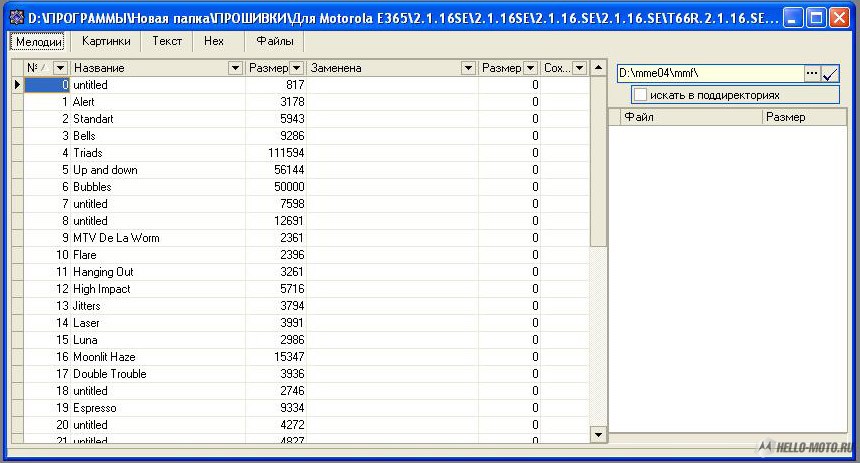Open the Файлы tab

(x=274, y=41)
